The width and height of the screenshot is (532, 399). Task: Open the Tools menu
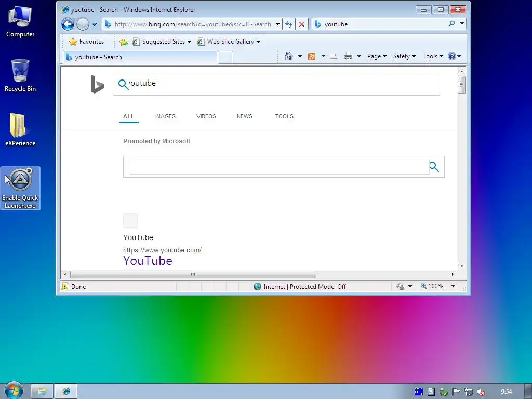point(433,56)
